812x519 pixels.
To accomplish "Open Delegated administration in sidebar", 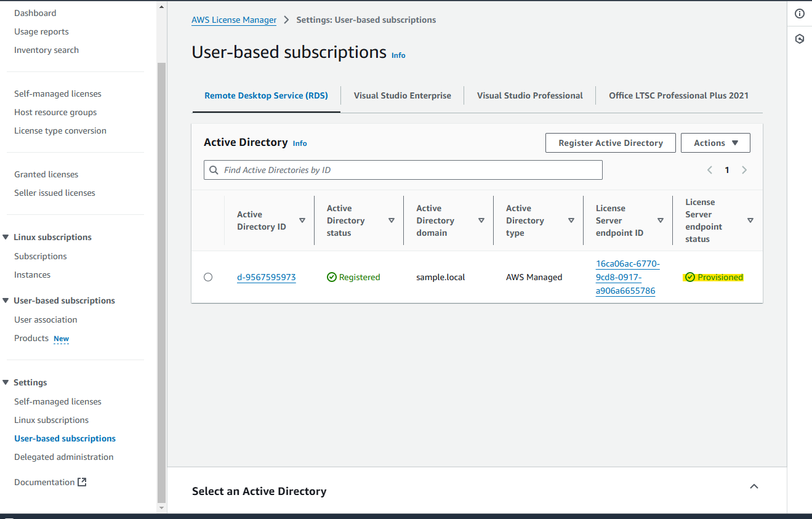I will click(x=64, y=457).
